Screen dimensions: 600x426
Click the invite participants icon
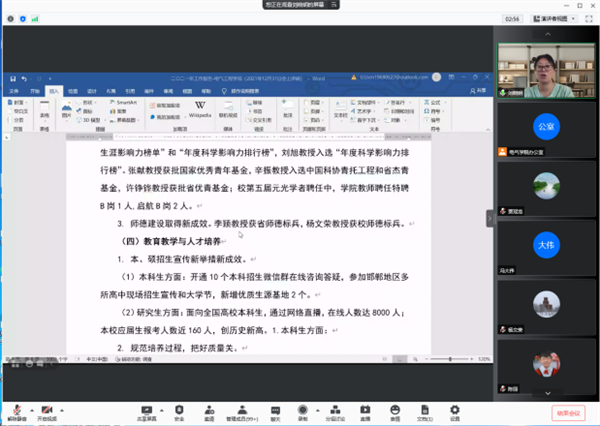[210, 409]
